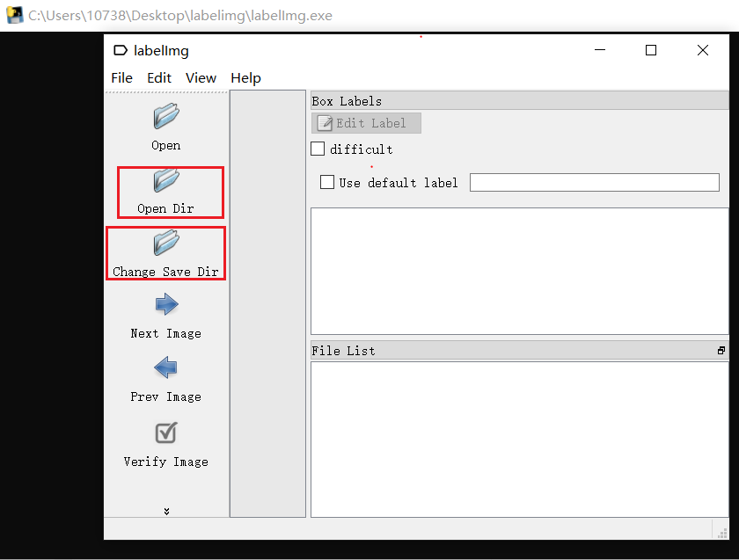Click the Open file toolbar icon
The height and width of the screenshot is (560, 739).
[x=166, y=117]
